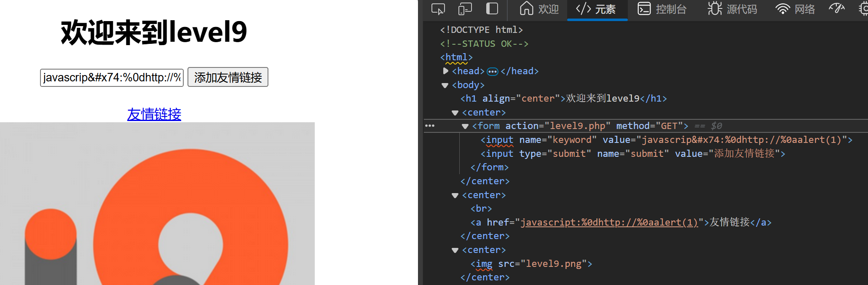Collapse the center node containing the img
The image size is (868, 285).
pyautogui.click(x=455, y=250)
